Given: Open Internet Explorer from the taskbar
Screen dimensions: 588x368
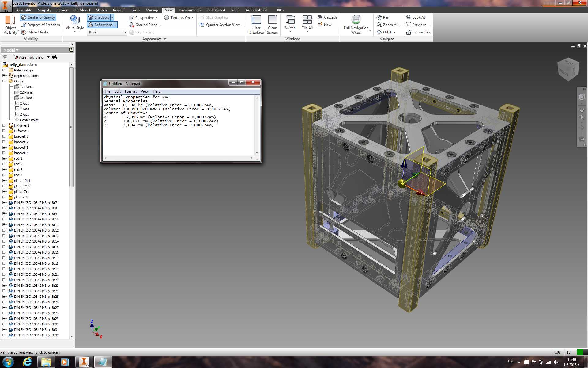Looking at the screenshot, I should pyautogui.click(x=27, y=362).
